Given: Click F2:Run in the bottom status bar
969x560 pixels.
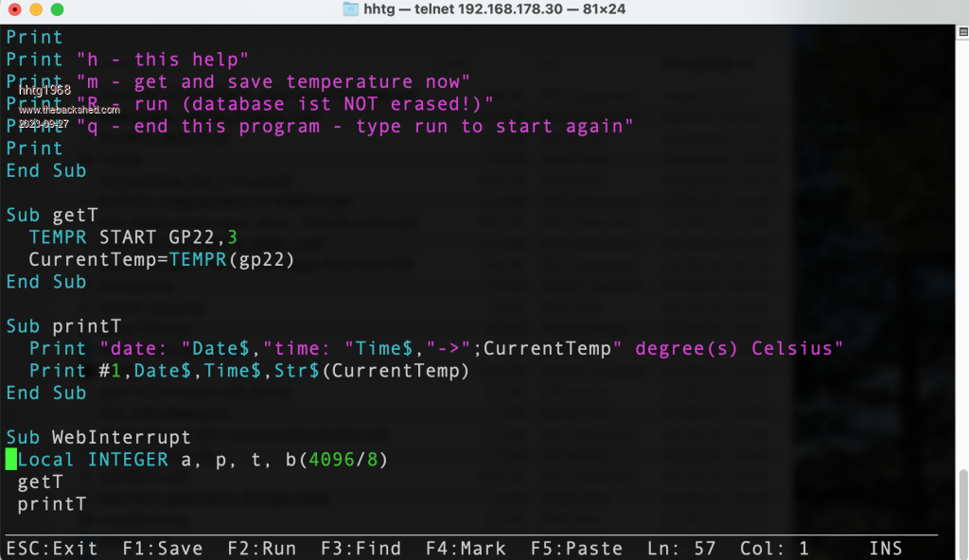Looking at the screenshot, I should [x=261, y=549].
